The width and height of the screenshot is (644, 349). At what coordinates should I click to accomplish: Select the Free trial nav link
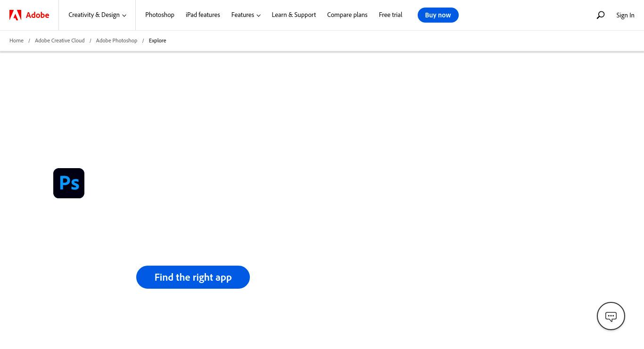[390, 15]
